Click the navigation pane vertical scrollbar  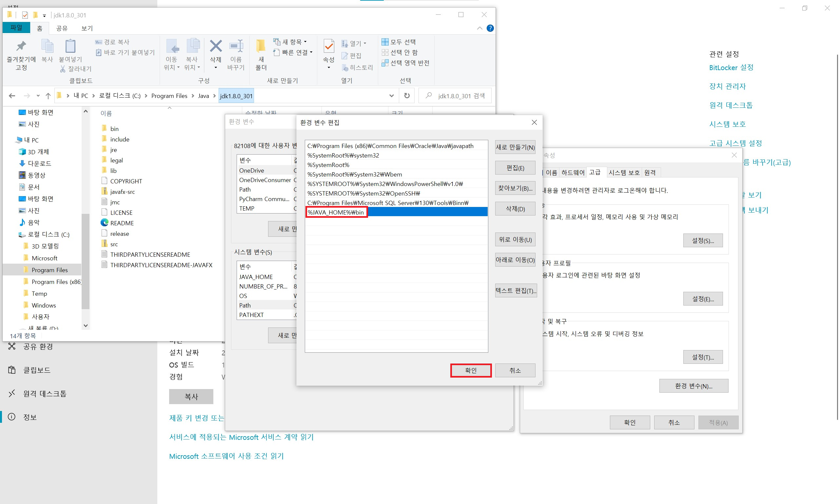click(86, 262)
